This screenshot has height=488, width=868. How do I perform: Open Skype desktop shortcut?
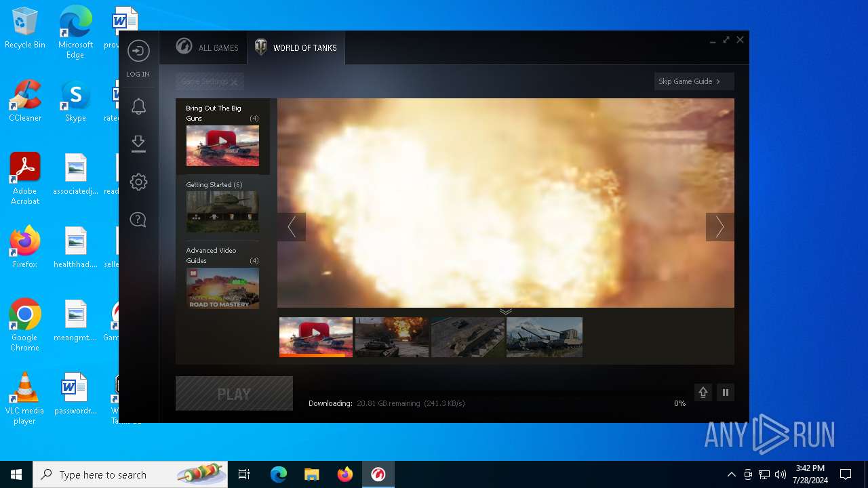[75, 102]
